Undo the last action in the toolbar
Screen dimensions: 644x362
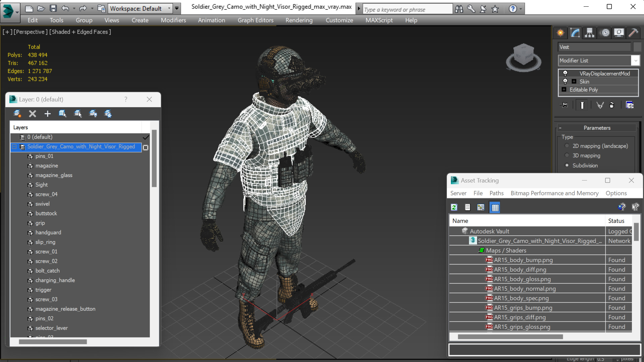click(x=65, y=8)
